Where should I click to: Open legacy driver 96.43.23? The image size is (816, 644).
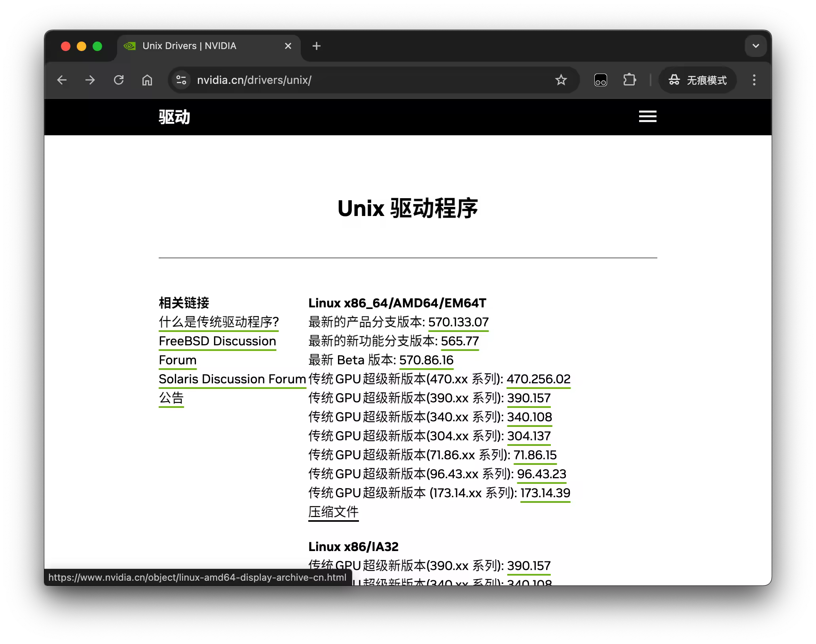(542, 474)
